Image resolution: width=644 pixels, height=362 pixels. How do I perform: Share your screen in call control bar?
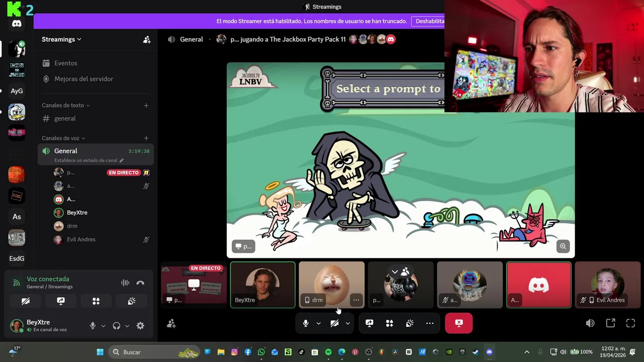tap(369, 323)
